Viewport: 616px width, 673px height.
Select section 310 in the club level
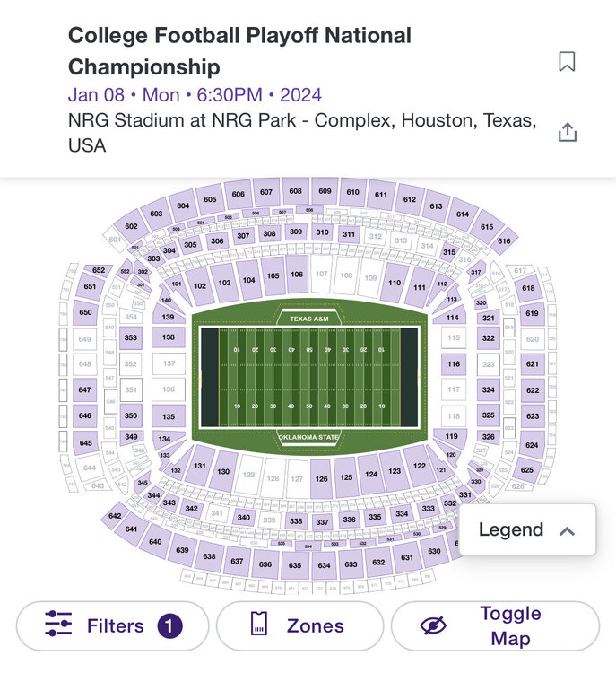(x=323, y=232)
